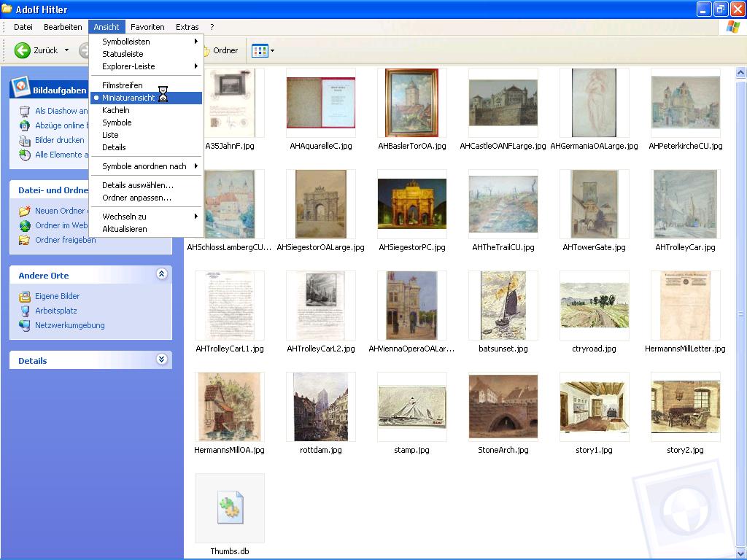Click the Netzwerkumgebung network icon
Screen dimensions: 747x560
(24, 326)
